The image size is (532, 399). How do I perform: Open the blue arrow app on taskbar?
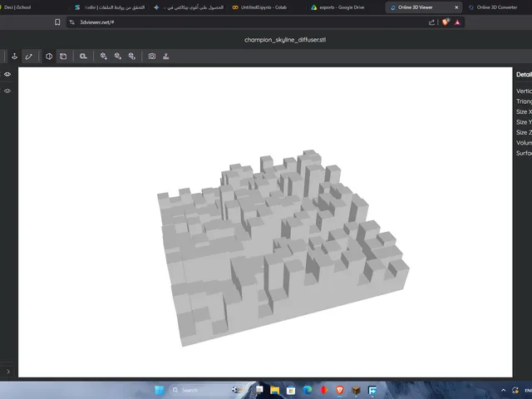(x=372, y=390)
